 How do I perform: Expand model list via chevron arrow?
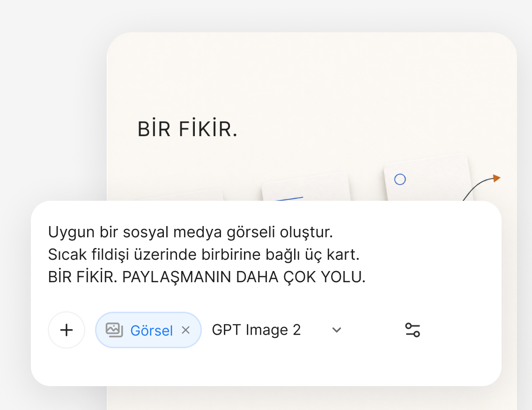pyautogui.click(x=337, y=330)
